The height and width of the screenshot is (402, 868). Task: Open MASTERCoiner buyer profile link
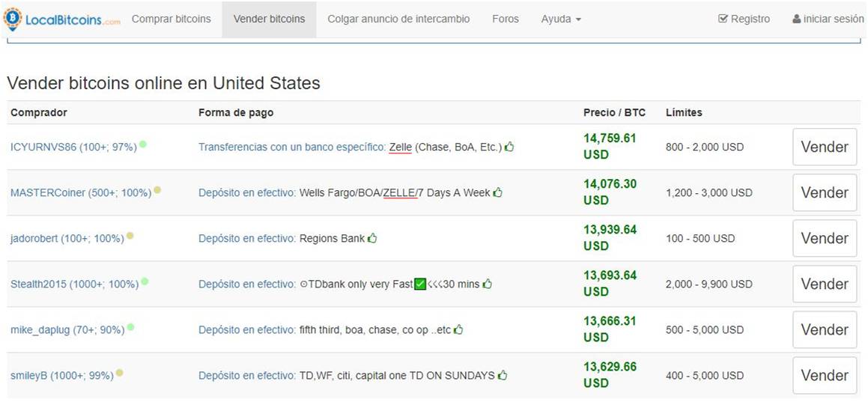coord(81,193)
